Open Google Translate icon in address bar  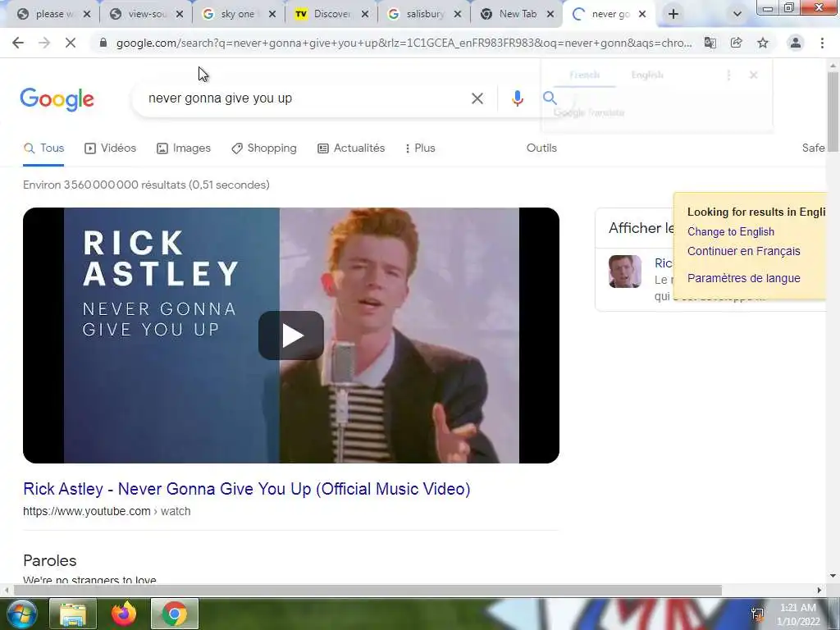tap(710, 43)
